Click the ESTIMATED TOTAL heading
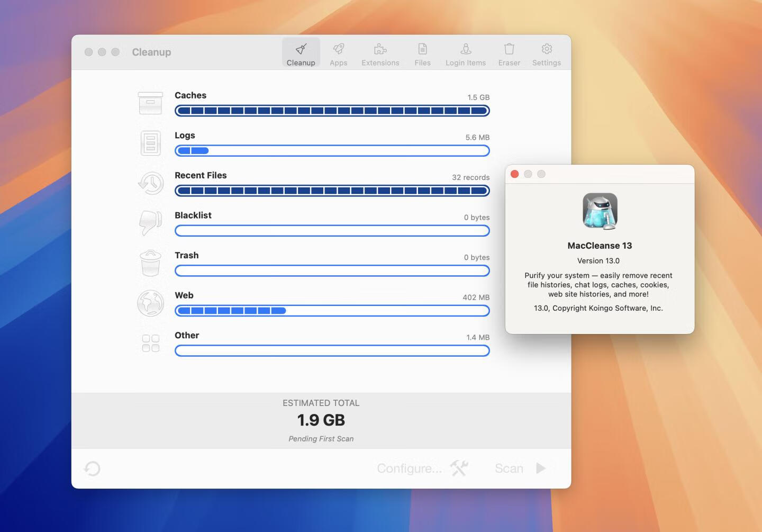This screenshot has width=762, height=532. click(321, 403)
